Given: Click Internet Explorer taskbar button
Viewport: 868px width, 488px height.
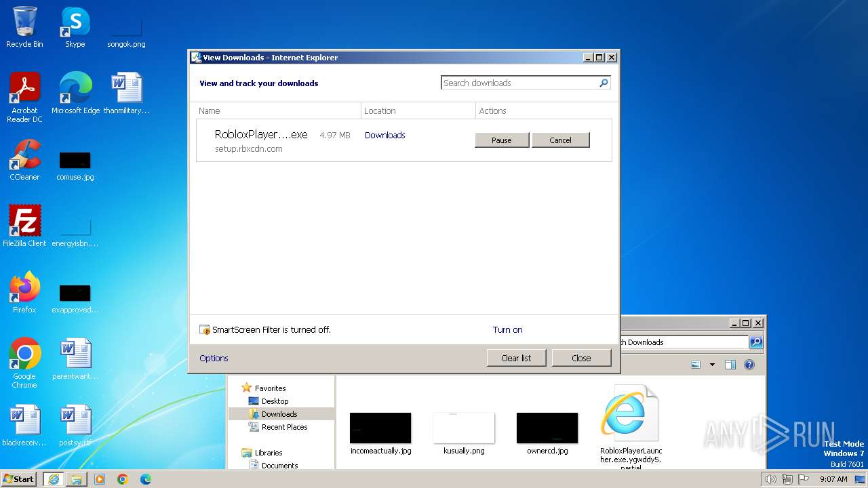Looking at the screenshot, I should (x=54, y=479).
